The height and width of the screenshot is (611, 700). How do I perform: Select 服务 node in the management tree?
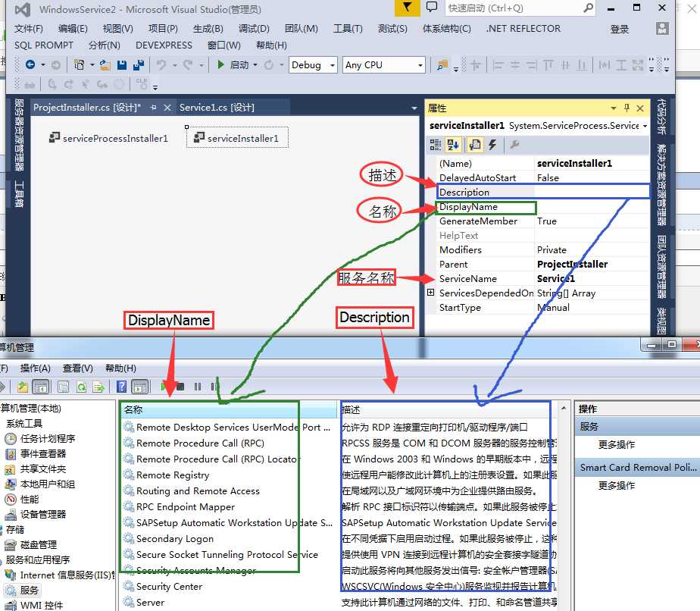[x=30, y=590]
